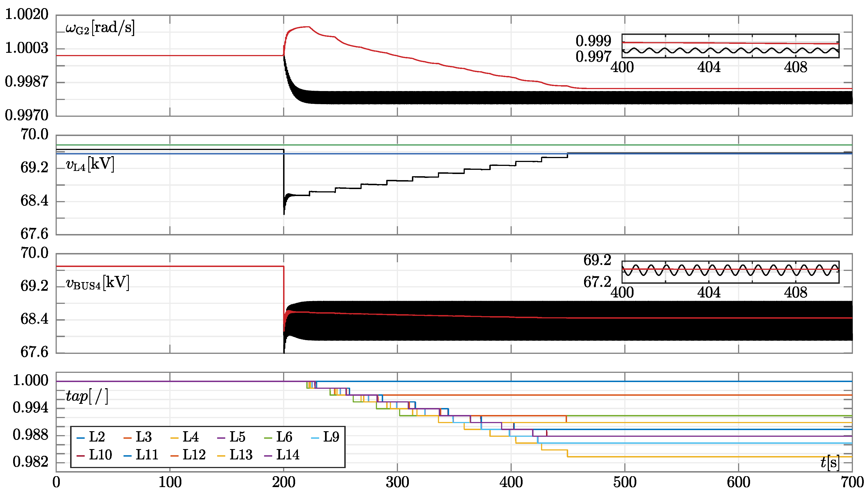The image size is (868, 496).
Task: Click the vBUS4[kV] plot label
Action: [x=98, y=283]
